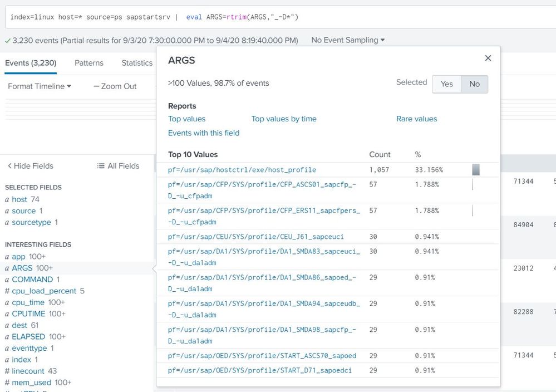
Task: Set Selected to No for ARGS
Action: pyautogui.click(x=474, y=84)
